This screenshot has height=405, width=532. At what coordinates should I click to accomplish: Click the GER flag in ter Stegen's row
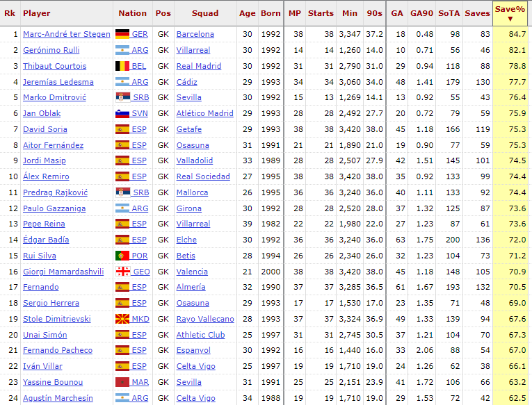tap(122, 34)
